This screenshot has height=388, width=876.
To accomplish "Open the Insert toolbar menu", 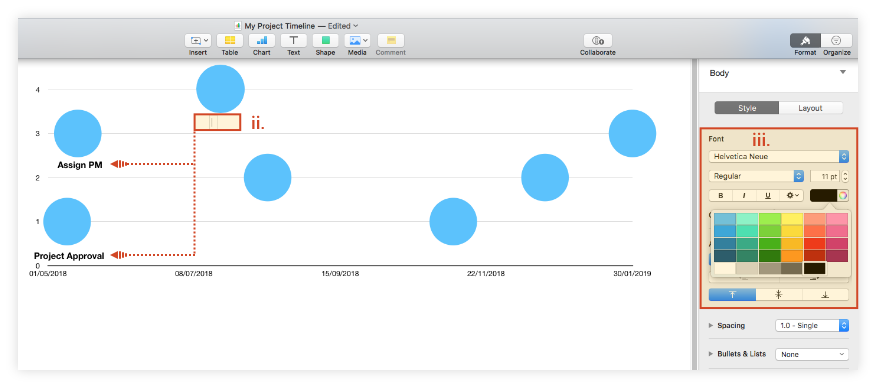I will click(198, 40).
